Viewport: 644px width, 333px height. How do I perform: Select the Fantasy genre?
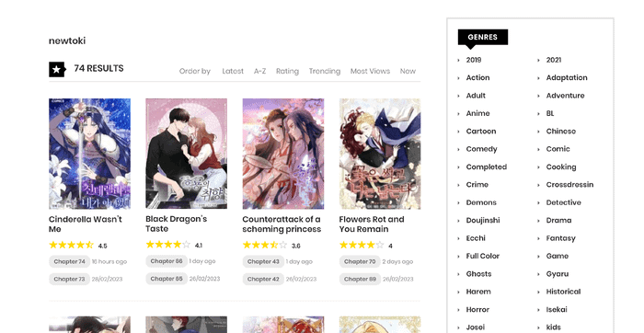pos(560,238)
